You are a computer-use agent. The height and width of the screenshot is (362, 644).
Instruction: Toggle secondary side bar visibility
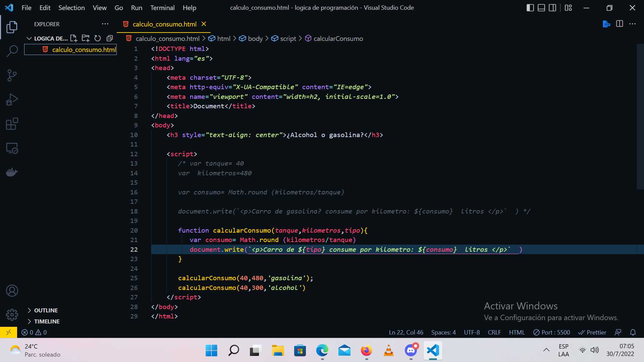point(552,8)
